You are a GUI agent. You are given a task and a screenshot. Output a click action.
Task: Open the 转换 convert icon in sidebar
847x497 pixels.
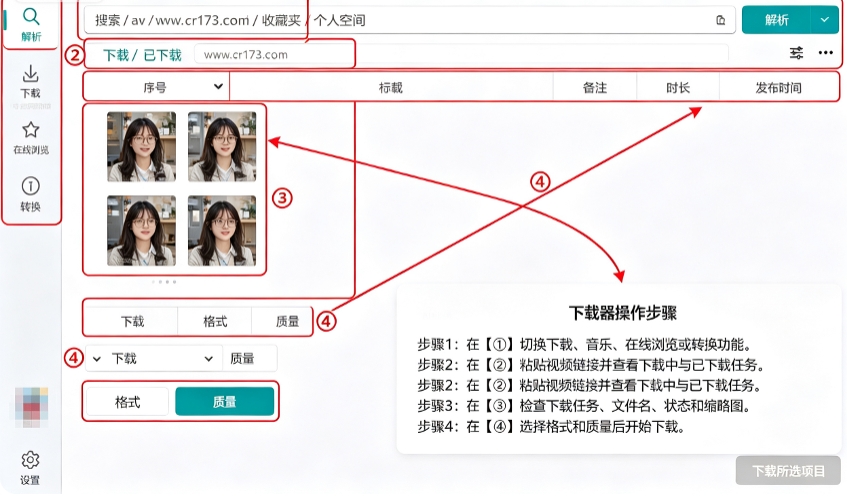tap(31, 194)
